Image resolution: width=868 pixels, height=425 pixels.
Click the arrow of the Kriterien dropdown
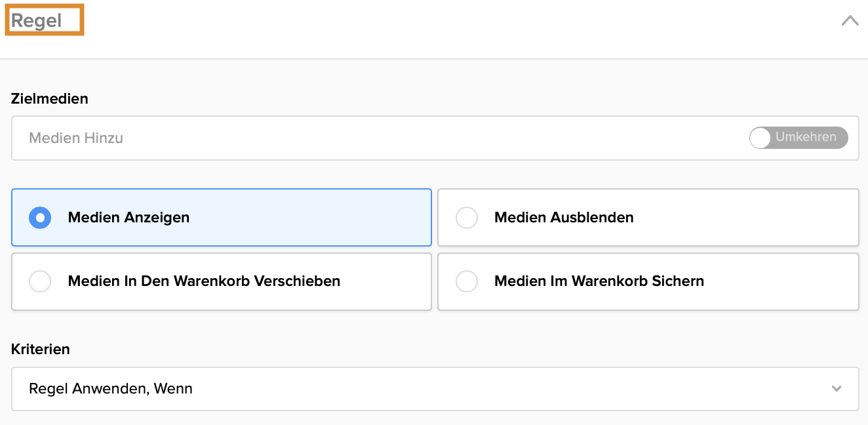tap(837, 389)
